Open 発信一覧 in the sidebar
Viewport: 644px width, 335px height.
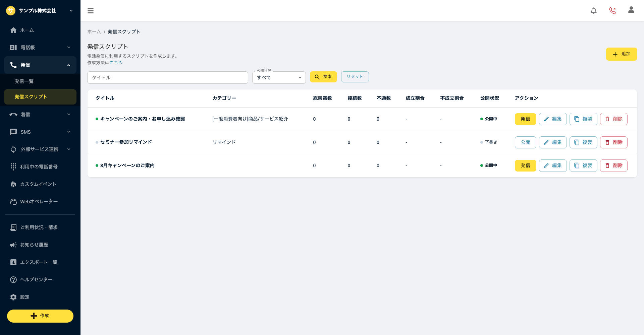pyautogui.click(x=40, y=81)
